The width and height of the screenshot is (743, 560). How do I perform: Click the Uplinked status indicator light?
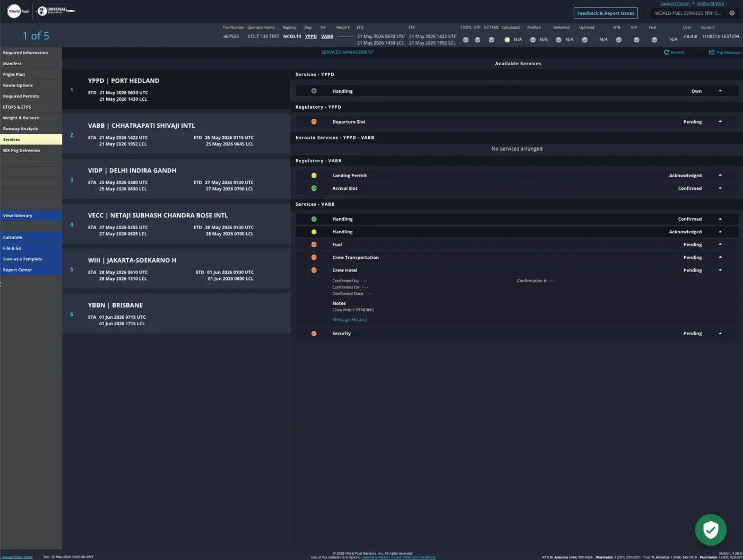[584, 40]
